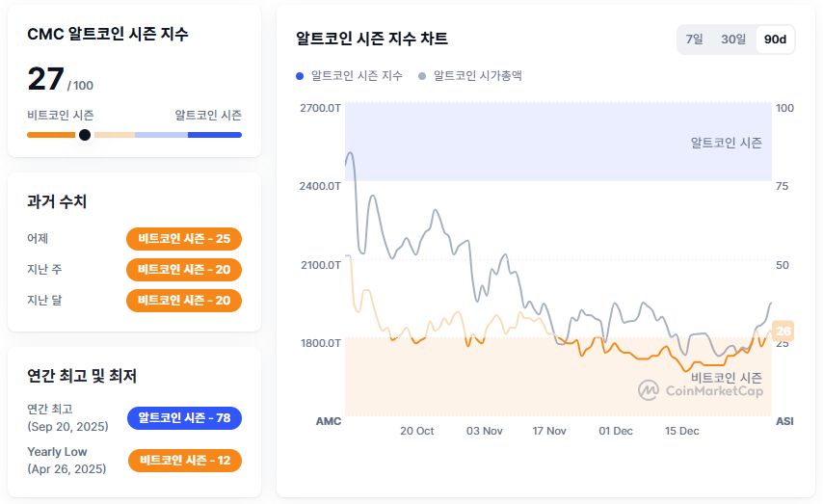Switch chart to 7일 range
The height and width of the screenshot is (504, 823).
coord(694,40)
